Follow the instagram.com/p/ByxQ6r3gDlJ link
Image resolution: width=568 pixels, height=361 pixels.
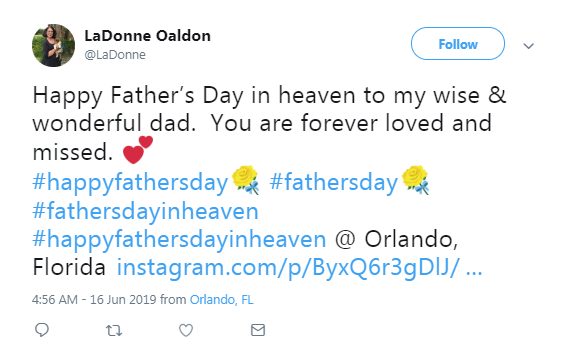[x=299, y=268]
